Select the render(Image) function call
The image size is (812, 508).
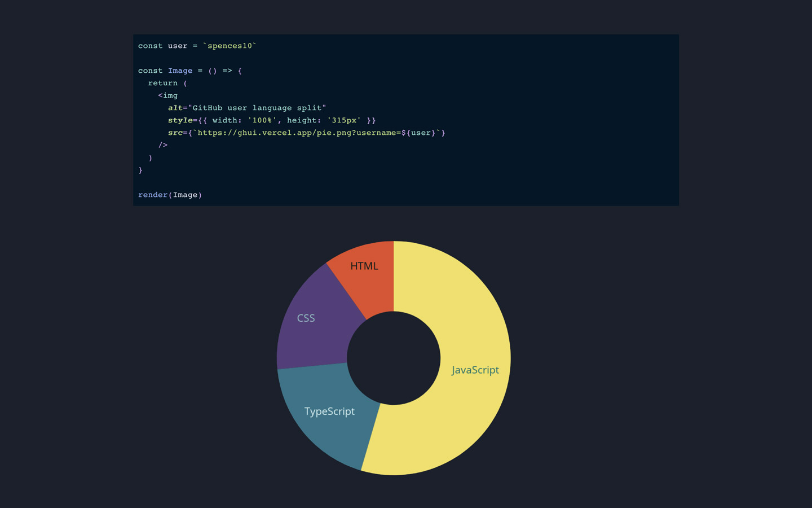(x=170, y=194)
